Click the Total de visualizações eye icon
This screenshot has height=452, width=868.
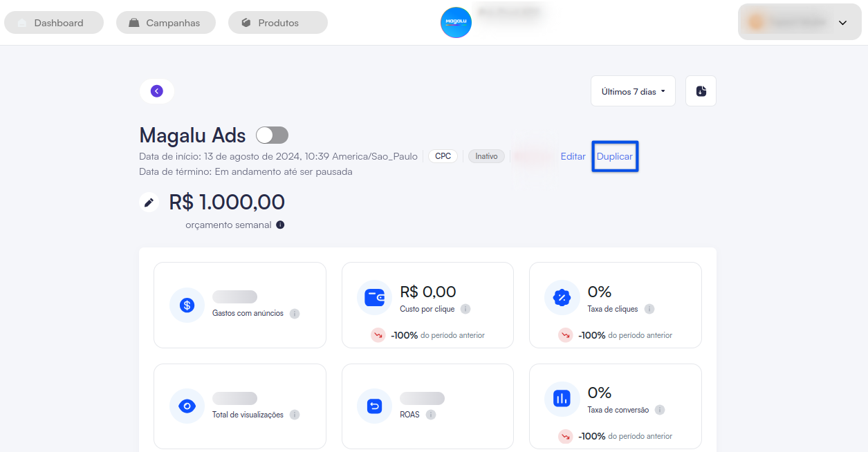point(187,406)
